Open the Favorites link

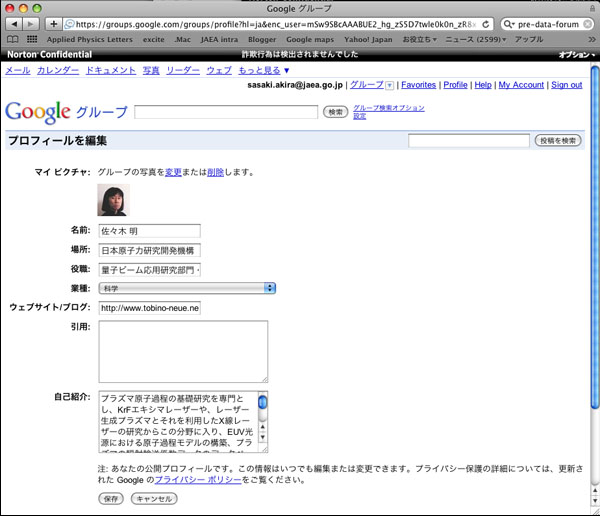[x=419, y=85]
